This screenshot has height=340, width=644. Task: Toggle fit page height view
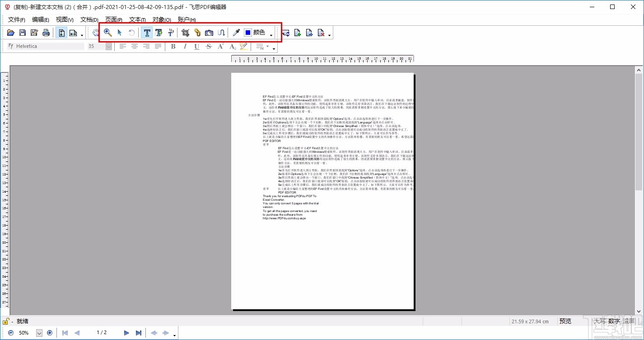61,33
